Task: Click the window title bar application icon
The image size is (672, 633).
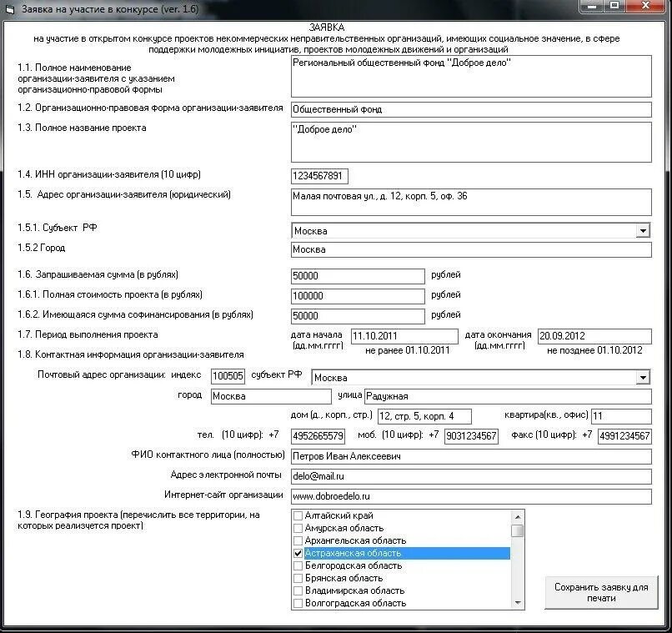Action: pos(10,9)
